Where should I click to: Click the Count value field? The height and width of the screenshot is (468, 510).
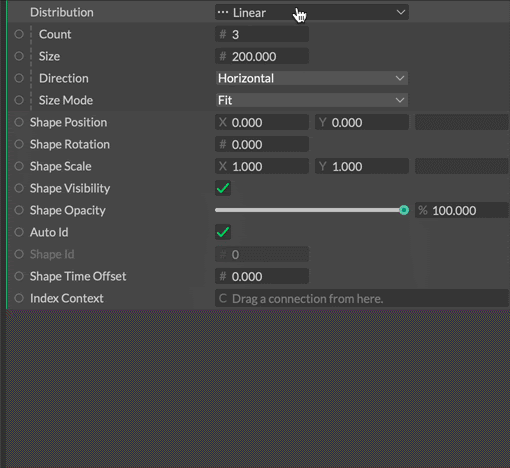(262, 34)
